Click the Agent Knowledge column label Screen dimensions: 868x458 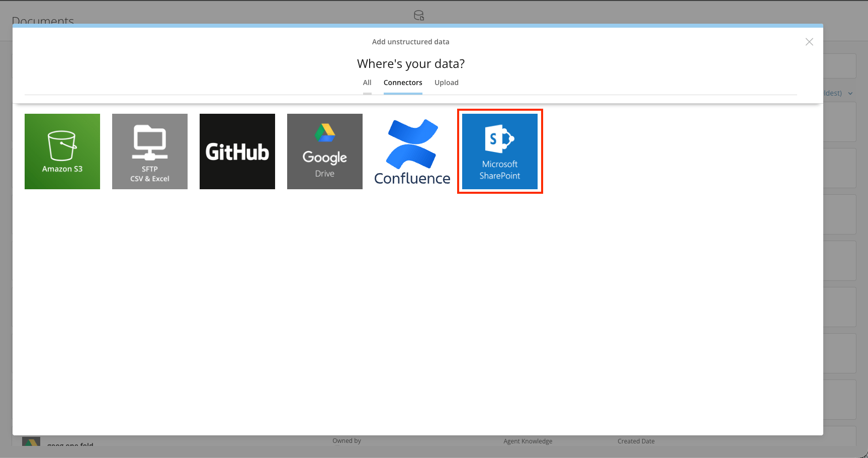coord(528,441)
